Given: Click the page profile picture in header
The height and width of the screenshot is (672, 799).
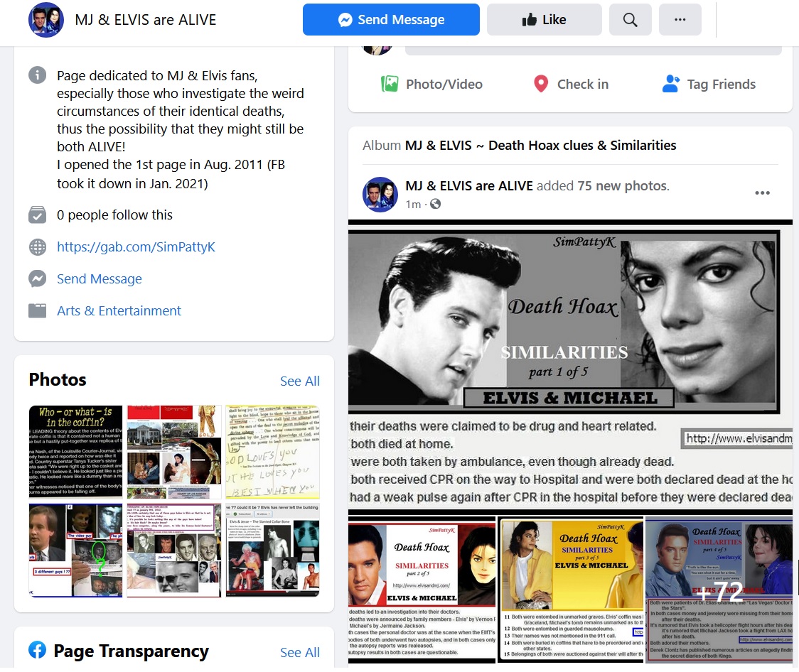Looking at the screenshot, I should pos(46,20).
